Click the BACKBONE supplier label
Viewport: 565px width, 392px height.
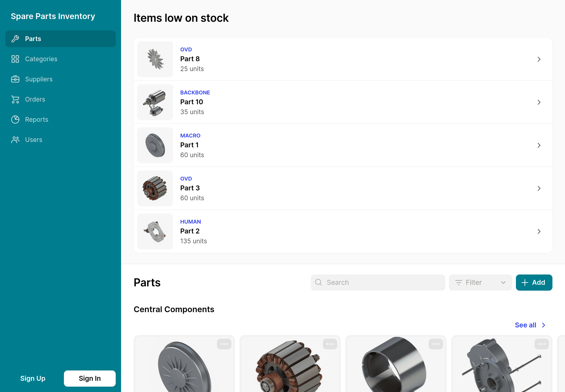pyautogui.click(x=195, y=93)
